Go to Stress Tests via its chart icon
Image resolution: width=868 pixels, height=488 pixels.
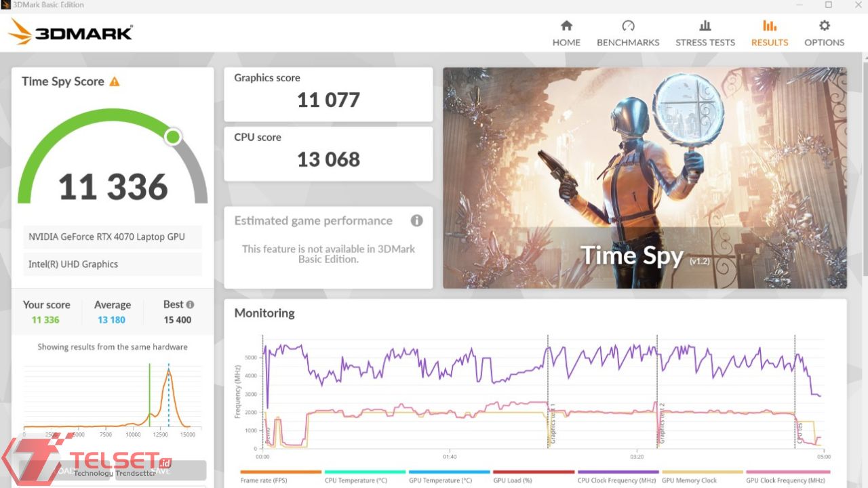705,26
